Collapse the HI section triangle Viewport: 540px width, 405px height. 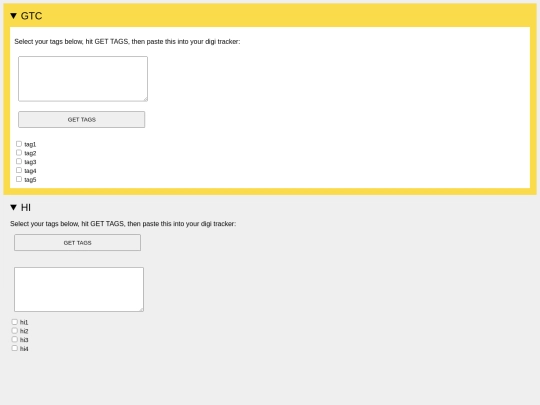pyautogui.click(x=13, y=207)
